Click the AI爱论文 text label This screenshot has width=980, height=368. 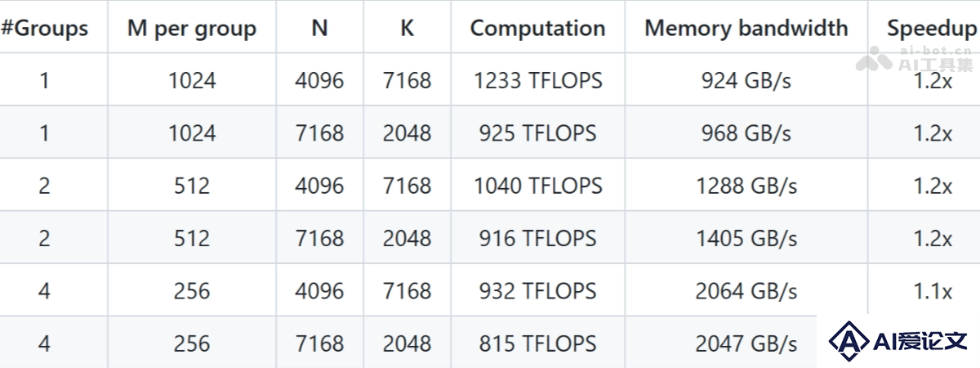click(x=920, y=342)
